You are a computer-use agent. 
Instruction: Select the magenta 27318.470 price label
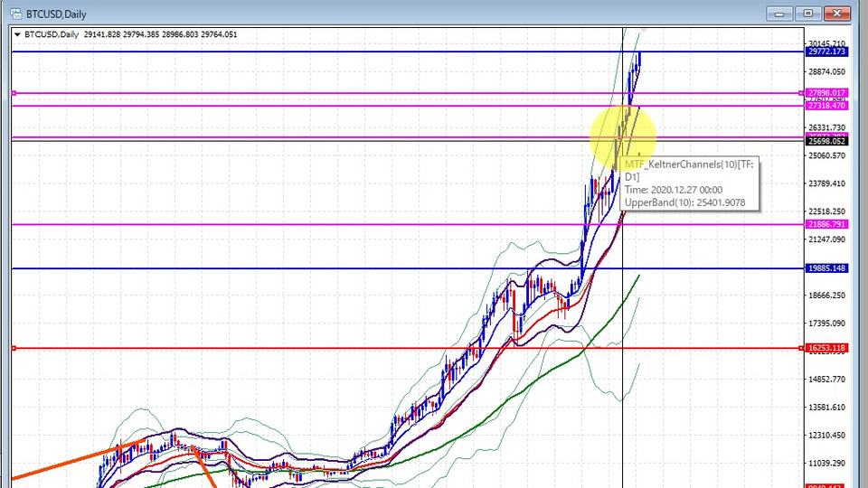click(x=826, y=106)
